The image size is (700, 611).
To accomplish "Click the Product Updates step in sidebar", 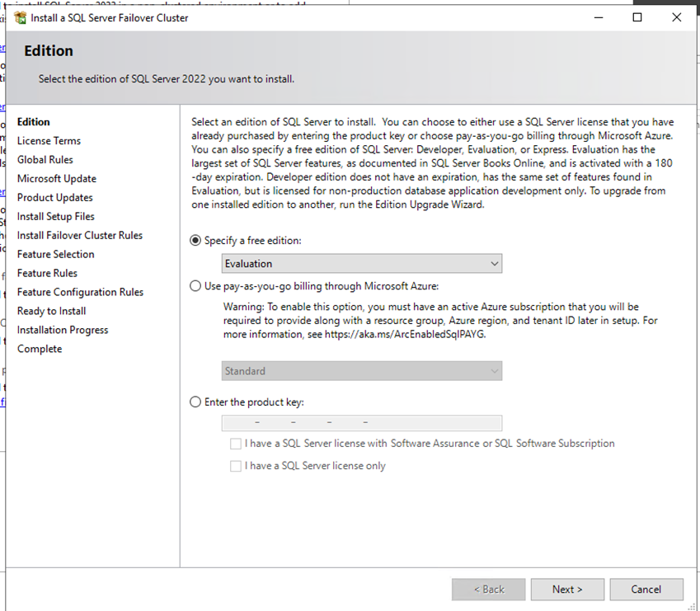I will pyautogui.click(x=54, y=198).
